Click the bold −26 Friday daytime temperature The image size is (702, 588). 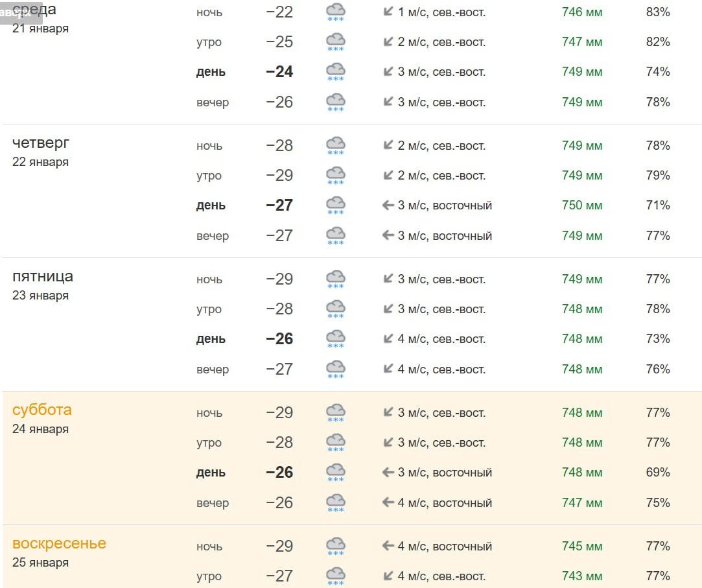pyautogui.click(x=279, y=338)
